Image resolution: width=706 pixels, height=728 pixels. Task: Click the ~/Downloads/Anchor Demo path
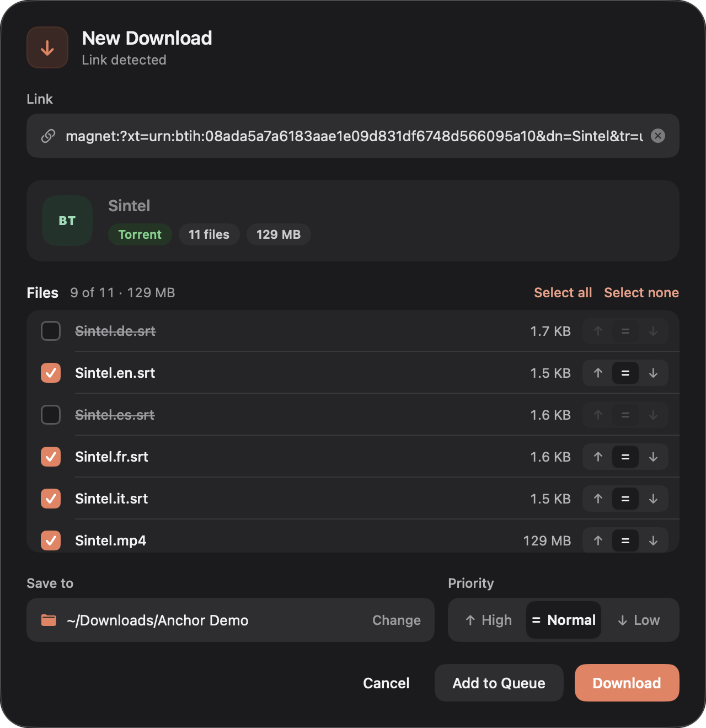pos(158,620)
